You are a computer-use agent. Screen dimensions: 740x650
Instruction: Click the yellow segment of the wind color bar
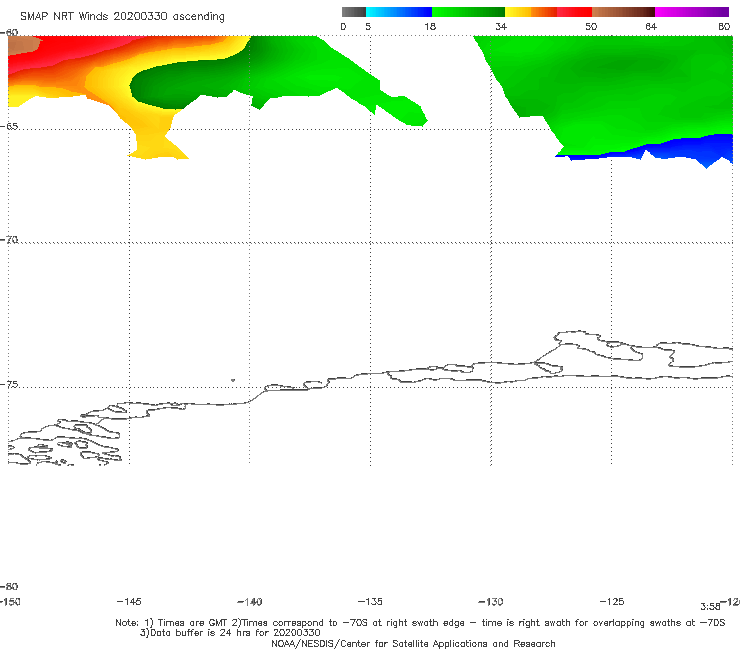tap(518, 12)
